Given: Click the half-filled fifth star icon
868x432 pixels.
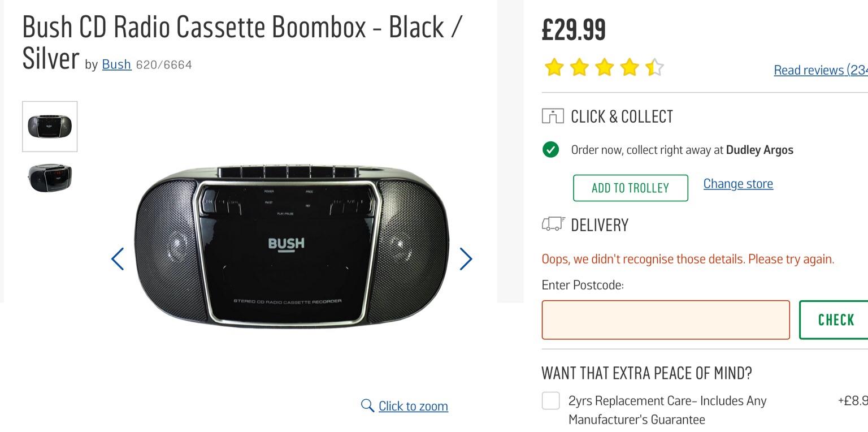Looking at the screenshot, I should point(655,67).
